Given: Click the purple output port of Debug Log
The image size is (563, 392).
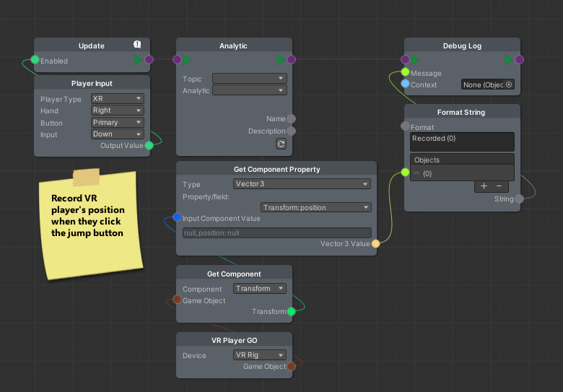Looking at the screenshot, I should point(519,60).
